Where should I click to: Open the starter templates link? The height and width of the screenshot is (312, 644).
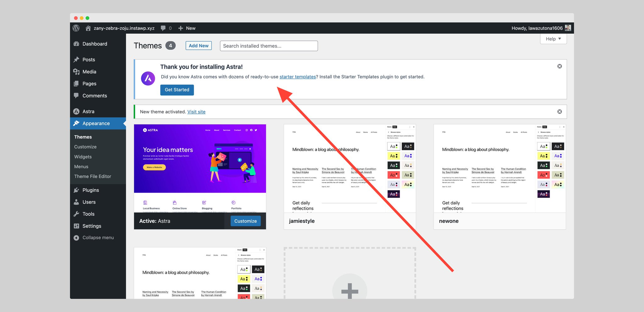297,77
